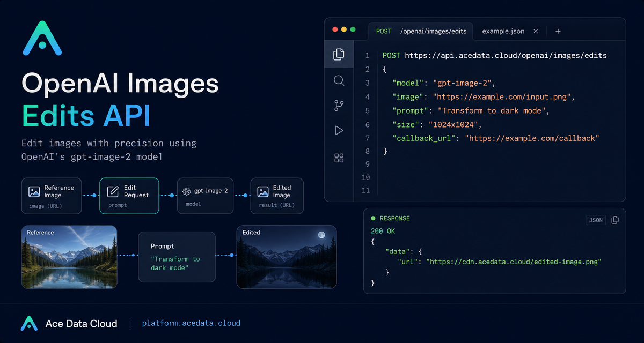Click the Ace Data Cloud footer name

81,324
